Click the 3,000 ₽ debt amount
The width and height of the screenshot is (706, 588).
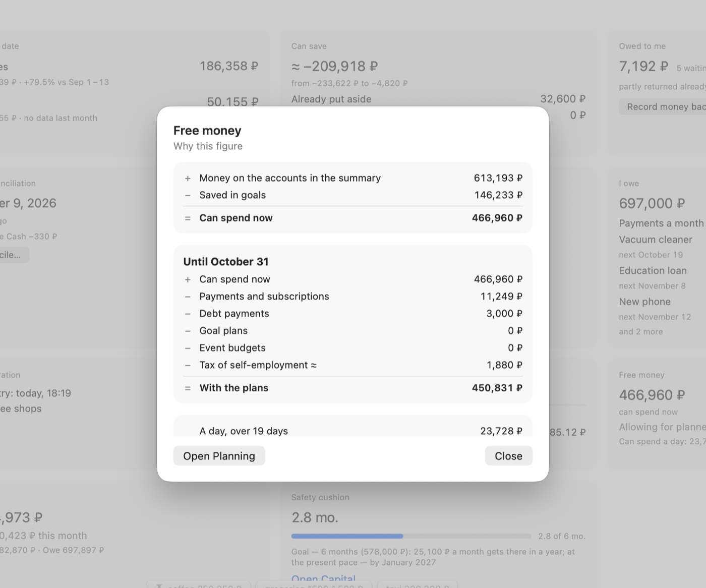(x=504, y=314)
